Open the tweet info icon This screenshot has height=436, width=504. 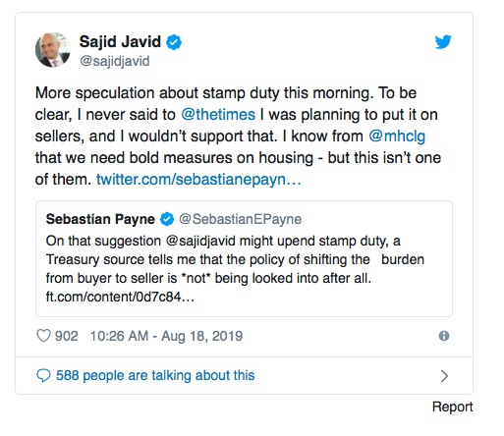[444, 336]
